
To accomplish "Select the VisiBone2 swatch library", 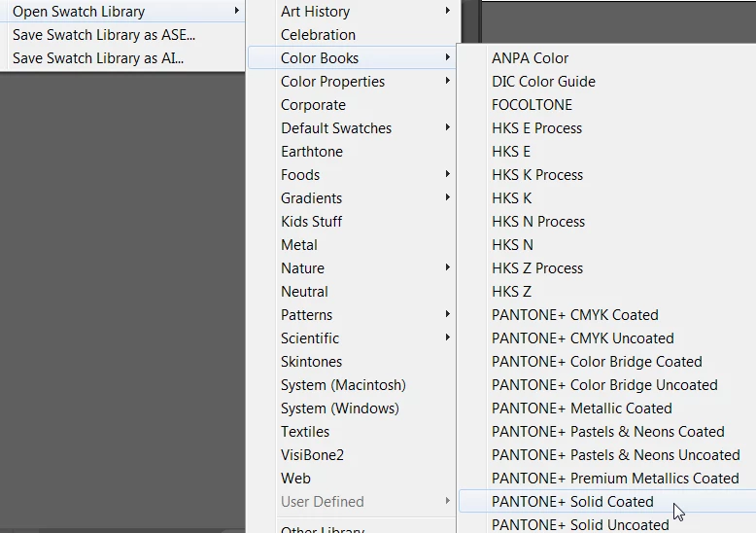I will point(352,455).
